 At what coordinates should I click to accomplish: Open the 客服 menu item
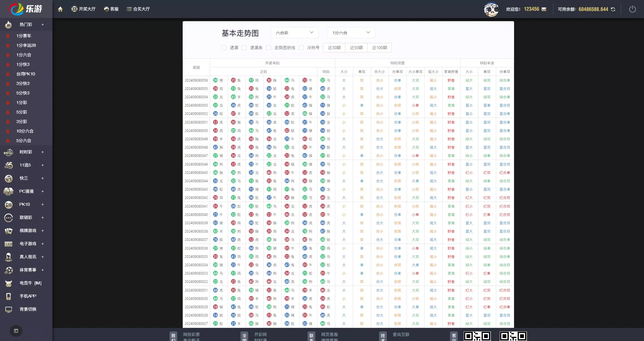pos(111,9)
